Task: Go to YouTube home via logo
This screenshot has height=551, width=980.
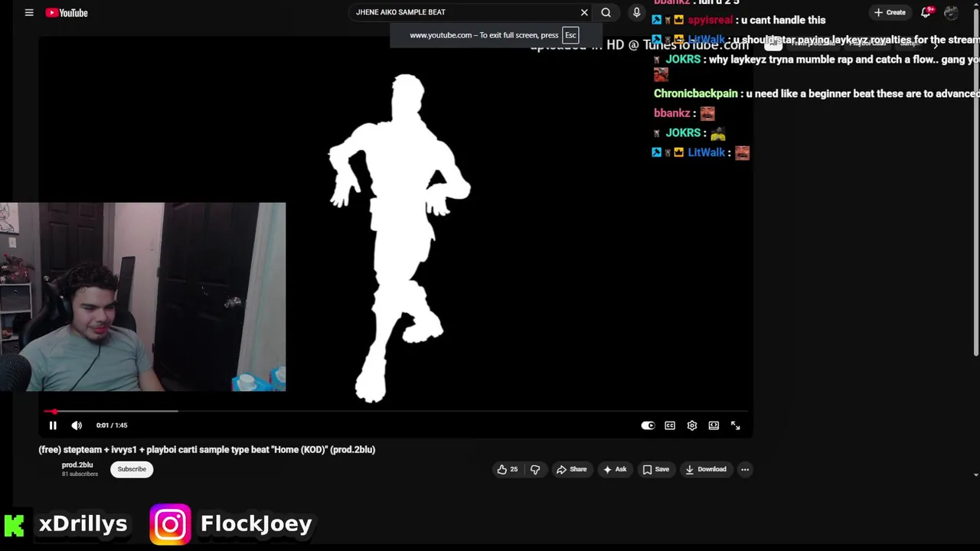Action: [67, 12]
